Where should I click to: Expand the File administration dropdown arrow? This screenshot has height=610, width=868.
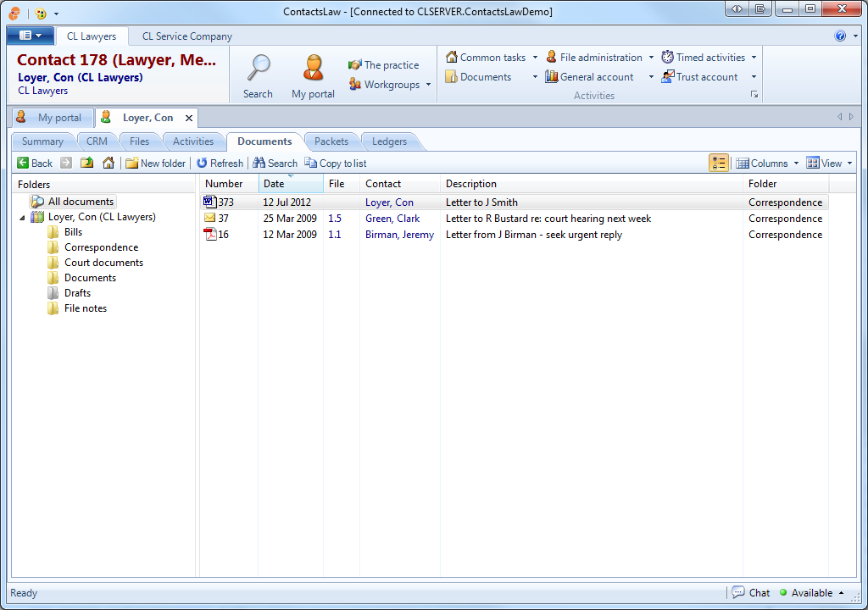pos(651,57)
